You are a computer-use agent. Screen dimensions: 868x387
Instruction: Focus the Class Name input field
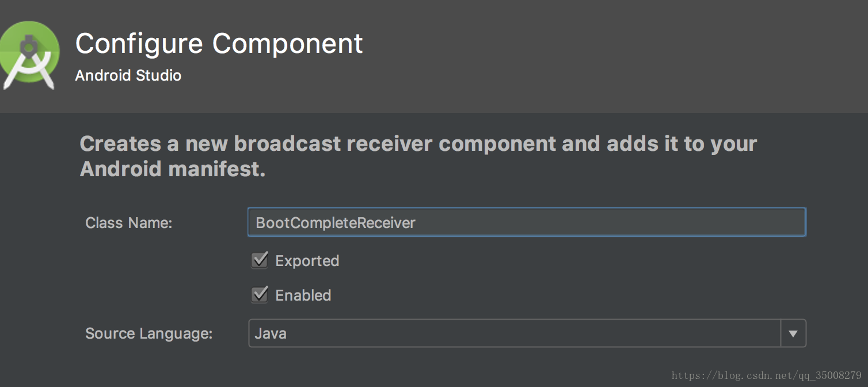527,222
